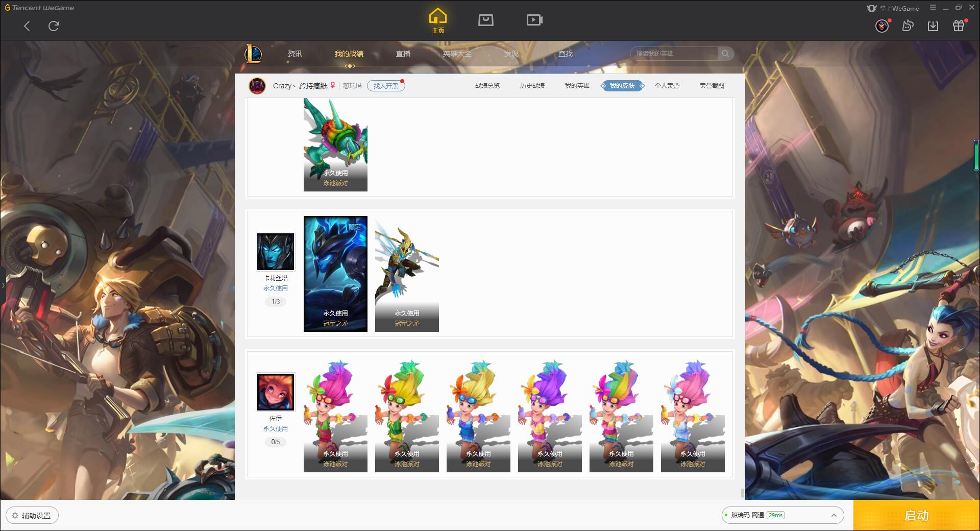Expand the left side collapsed panel arrow

[3, 285]
